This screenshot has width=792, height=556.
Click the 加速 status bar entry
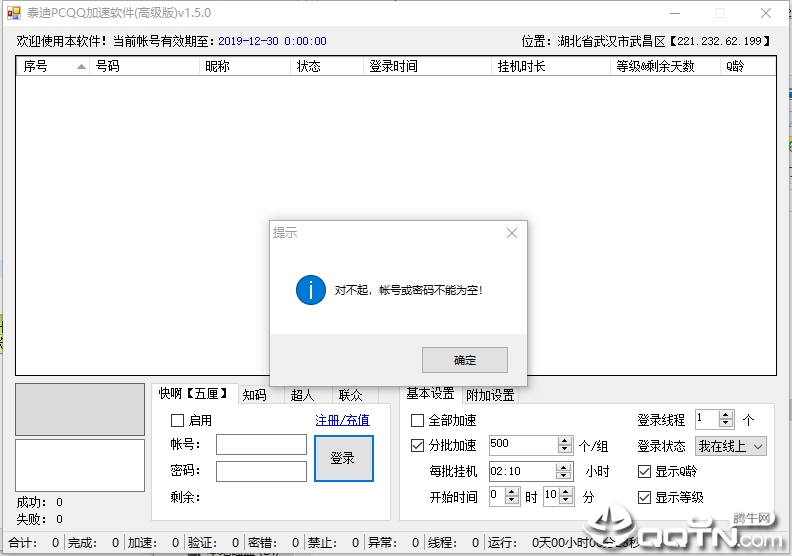click(x=154, y=543)
